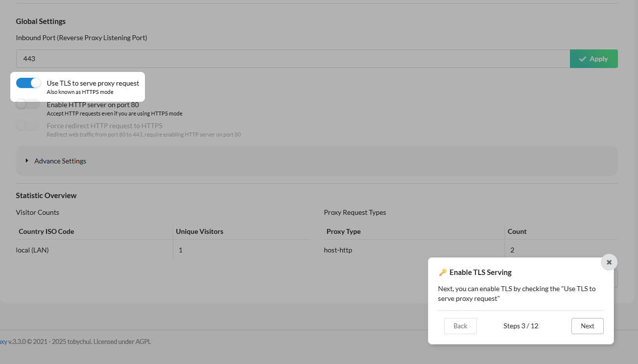Image resolution: width=638 pixels, height=364 pixels.
Task: Click the Proxy Type column header
Action: [x=343, y=231]
